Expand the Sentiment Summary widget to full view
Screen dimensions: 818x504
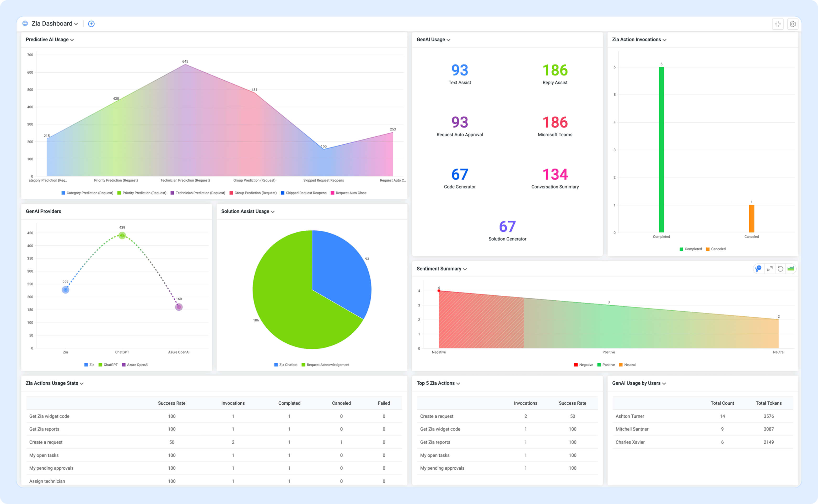coord(770,269)
